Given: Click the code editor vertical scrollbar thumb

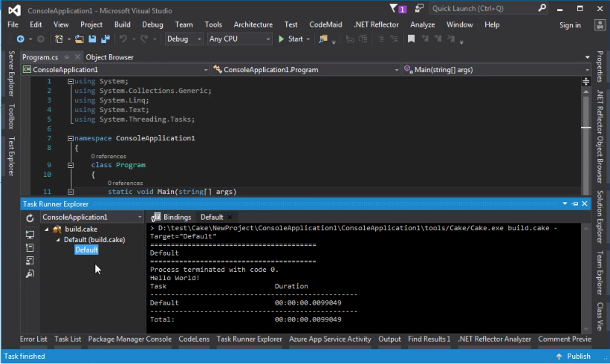Looking at the screenshot, I should click(x=586, y=144).
